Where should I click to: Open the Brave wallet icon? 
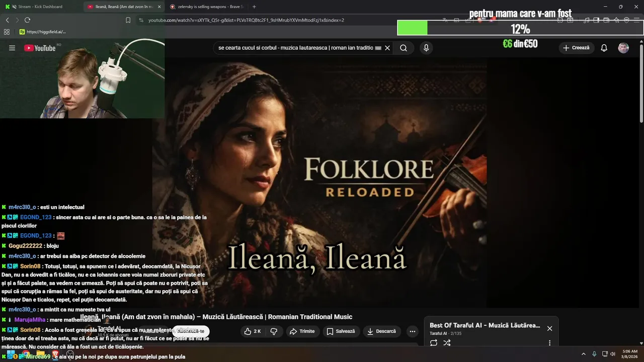click(x=606, y=20)
